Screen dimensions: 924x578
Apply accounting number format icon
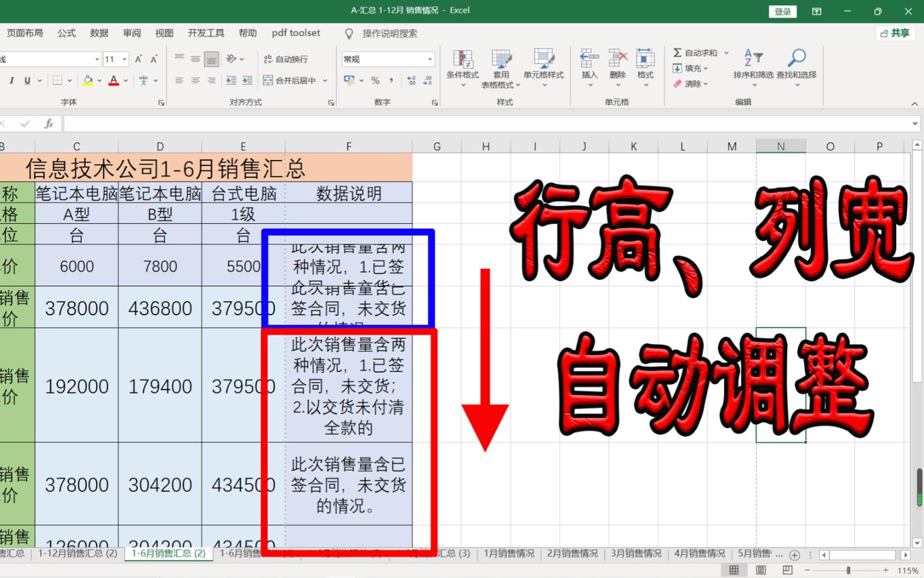[x=350, y=81]
